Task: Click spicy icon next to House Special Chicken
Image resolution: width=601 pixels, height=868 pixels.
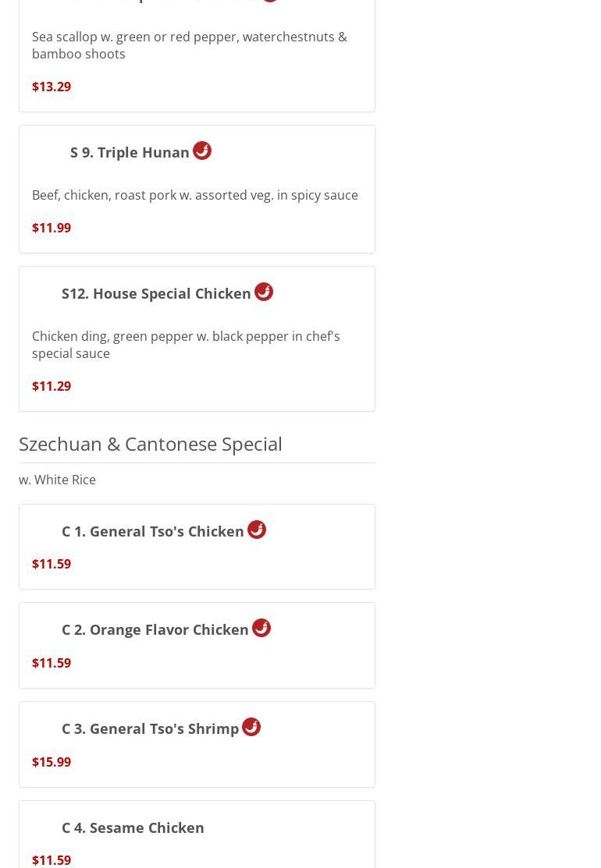Action: coord(264,292)
